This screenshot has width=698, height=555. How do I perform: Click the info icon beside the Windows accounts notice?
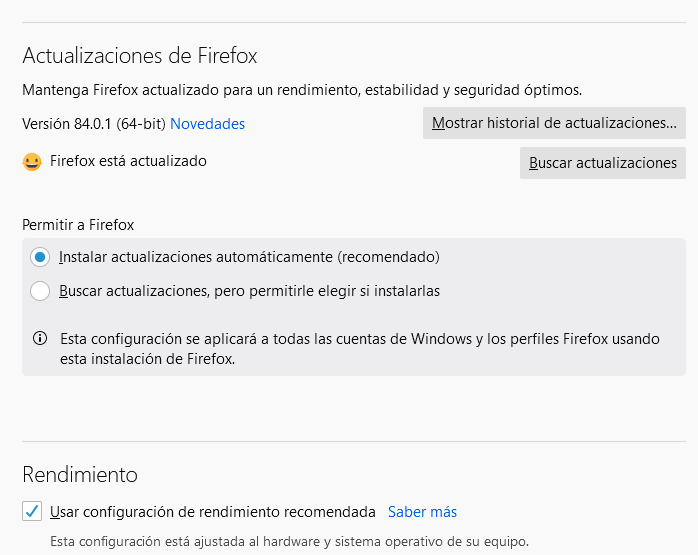[x=40, y=338]
